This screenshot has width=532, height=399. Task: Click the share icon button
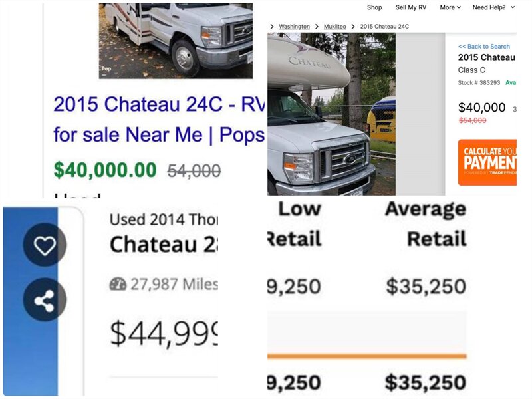(x=45, y=301)
